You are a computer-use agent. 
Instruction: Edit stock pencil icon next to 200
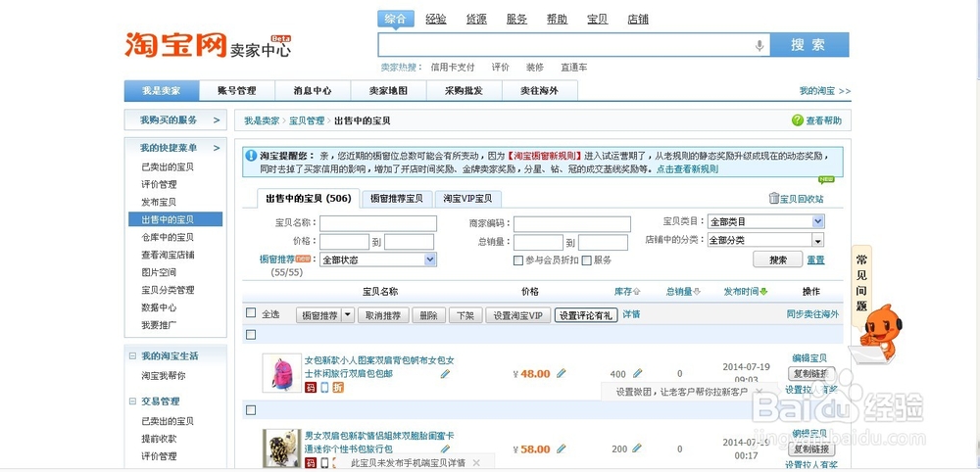click(637, 448)
